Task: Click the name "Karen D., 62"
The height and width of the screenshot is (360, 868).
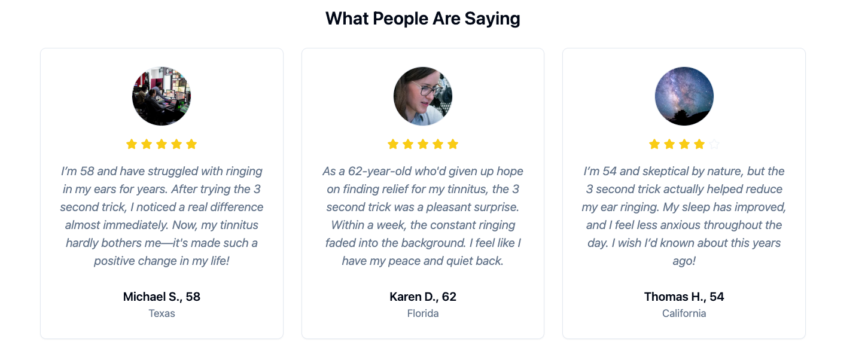Action: pos(423,297)
